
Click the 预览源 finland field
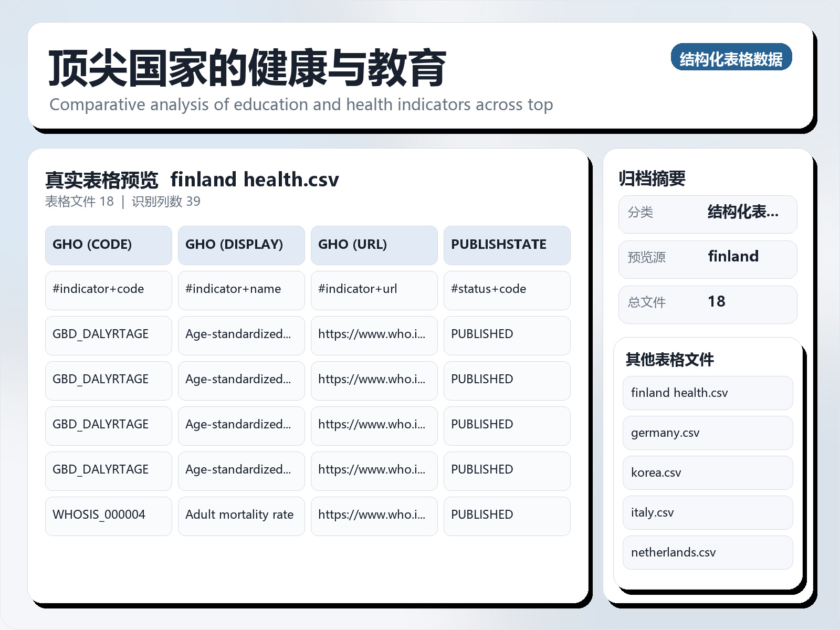coord(707,258)
